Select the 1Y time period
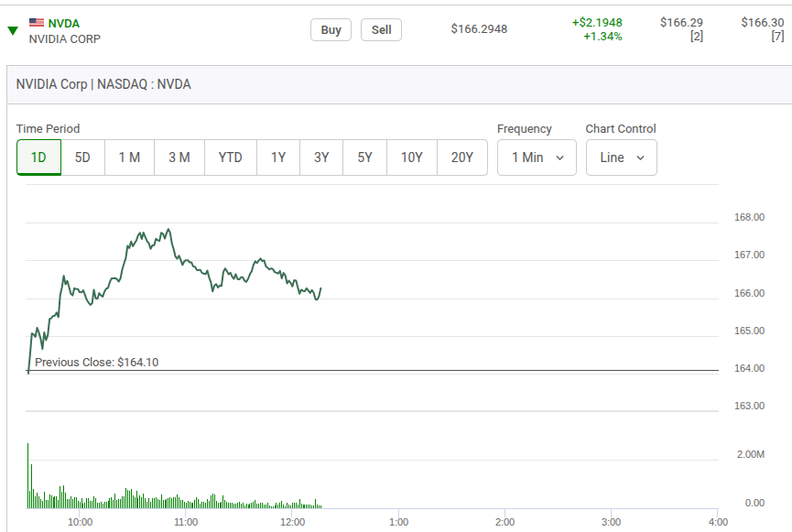Viewport: 792px width, 532px height. pos(278,157)
